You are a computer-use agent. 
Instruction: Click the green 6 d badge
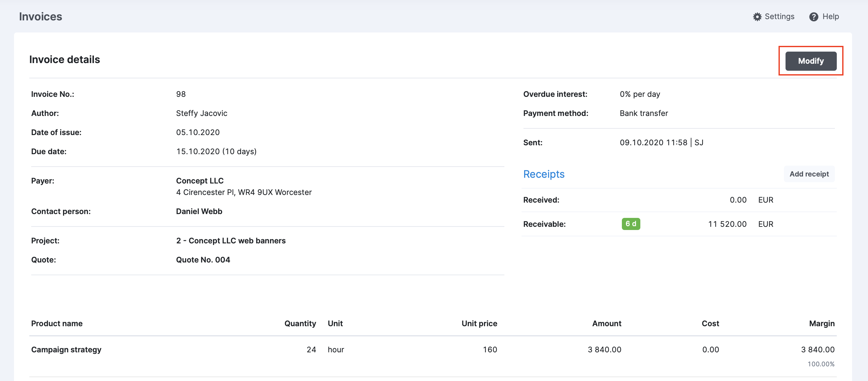coord(631,224)
